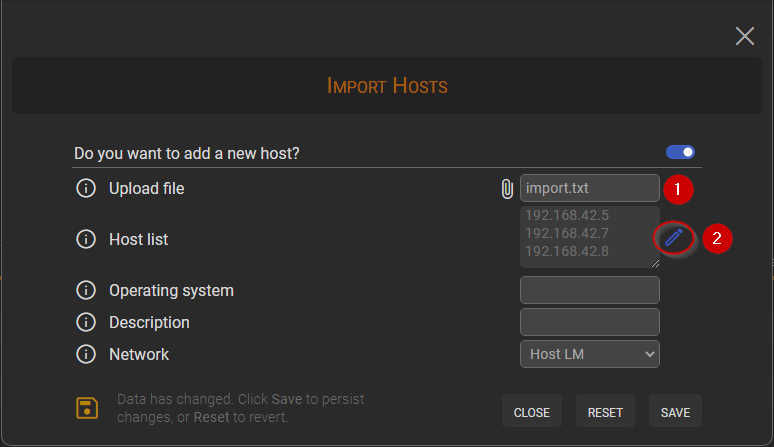This screenshot has width=774, height=447.
Task: Click the Description label
Action: click(149, 323)
